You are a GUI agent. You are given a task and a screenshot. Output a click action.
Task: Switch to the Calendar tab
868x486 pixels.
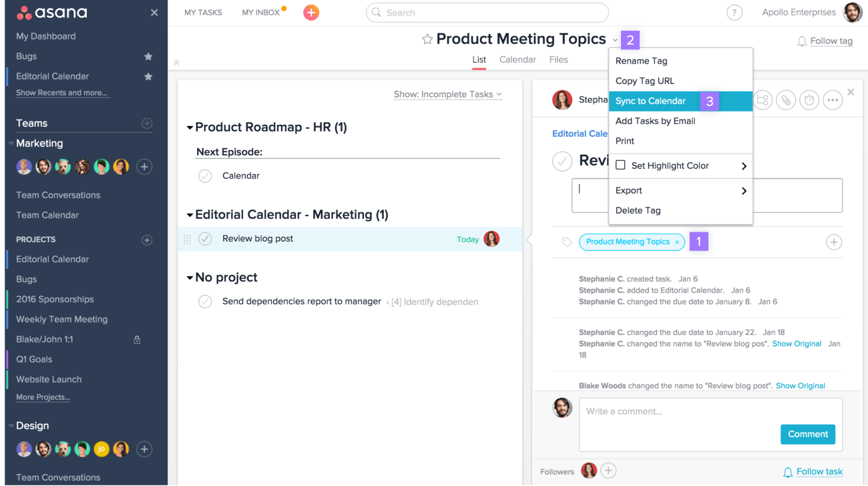point(517,60)
